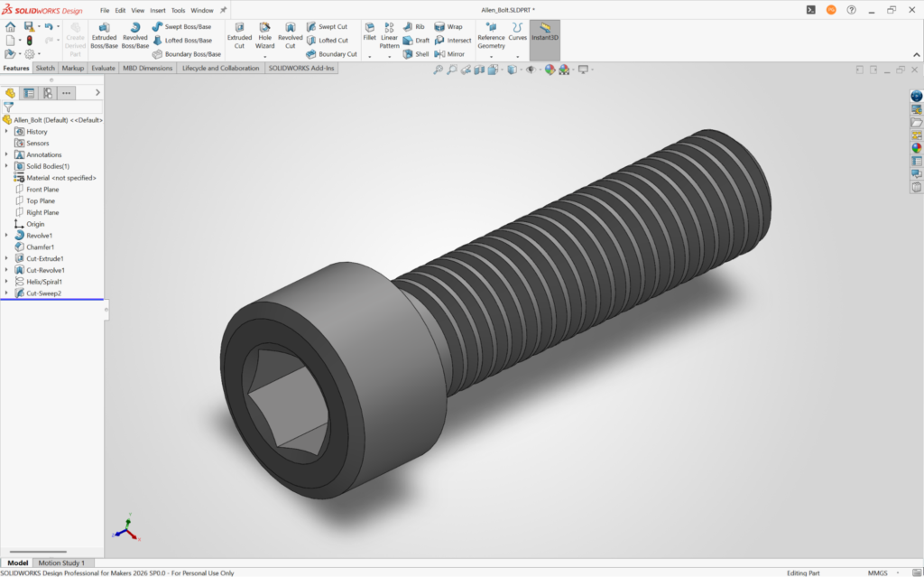Choose Boundary Cut
924x577 pixels.
[x=331, y=53]
